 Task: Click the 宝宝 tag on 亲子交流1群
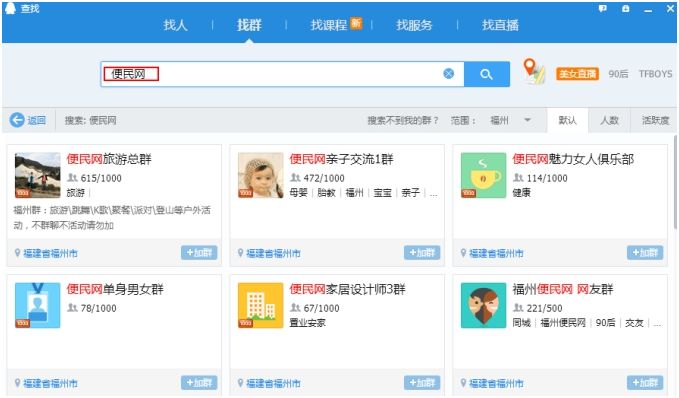coord(382,193)
